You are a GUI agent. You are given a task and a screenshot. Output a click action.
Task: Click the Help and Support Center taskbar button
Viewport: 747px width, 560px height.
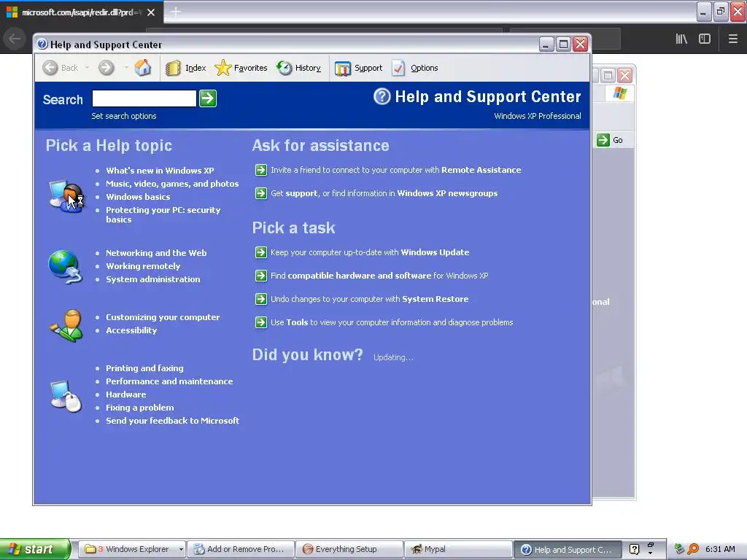pyautogui.click(x=567, y=550)
